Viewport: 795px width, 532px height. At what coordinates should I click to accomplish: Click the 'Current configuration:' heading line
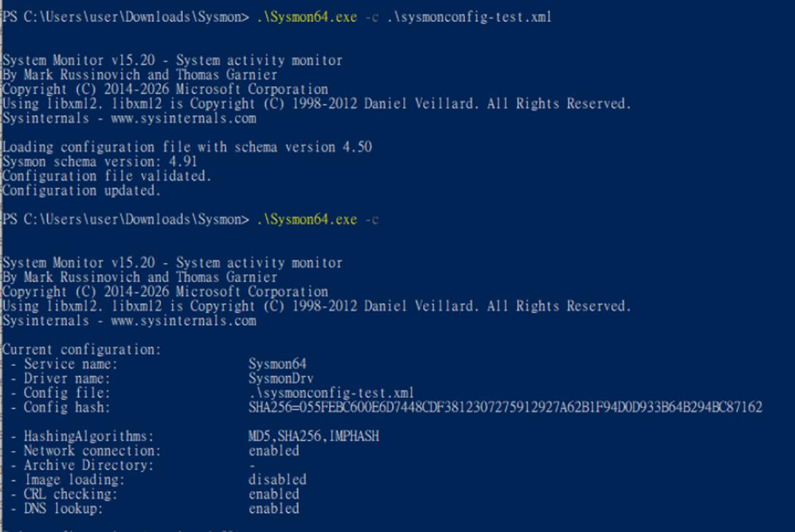(82, 350)
